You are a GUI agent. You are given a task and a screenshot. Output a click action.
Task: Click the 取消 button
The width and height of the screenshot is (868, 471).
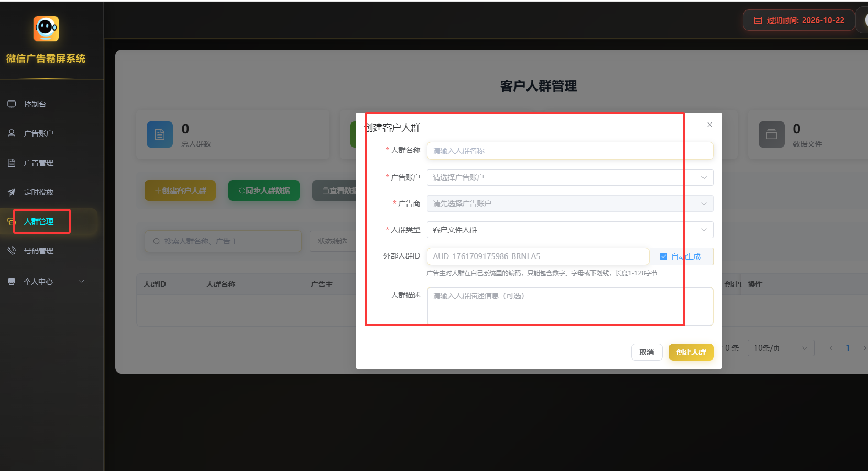pos(646,352)
